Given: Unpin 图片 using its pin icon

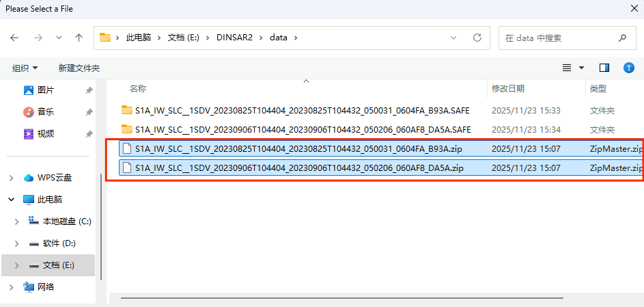Looking at the screenshot, I should tap(89, 90).
